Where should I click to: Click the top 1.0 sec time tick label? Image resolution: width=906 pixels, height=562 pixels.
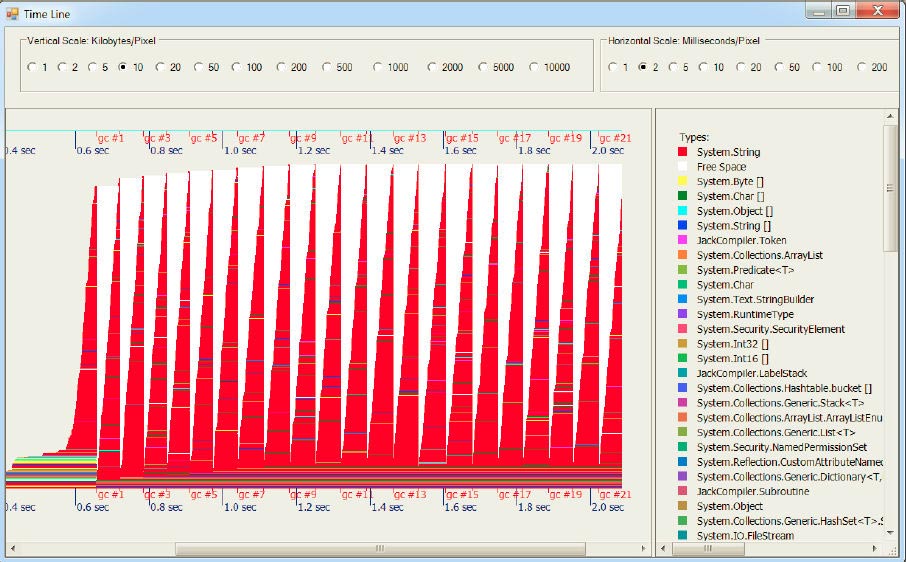click(x=240, y=150)
